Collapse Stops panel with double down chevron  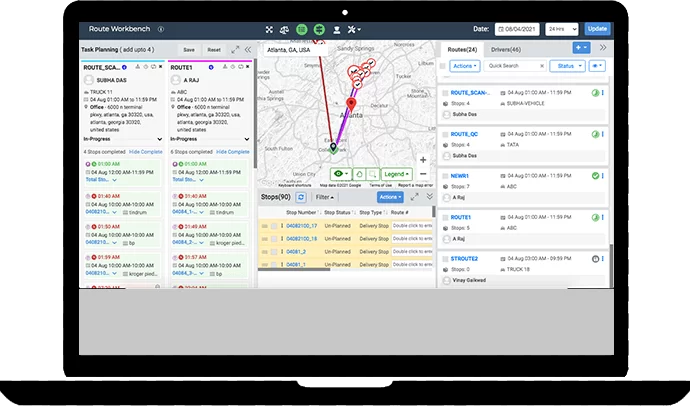pos(429,197)
